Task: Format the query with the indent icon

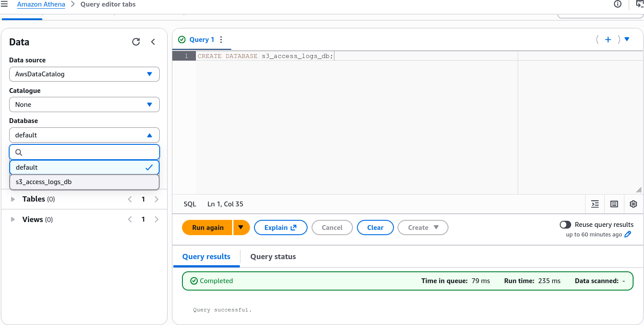Action: tap(595, 204)
